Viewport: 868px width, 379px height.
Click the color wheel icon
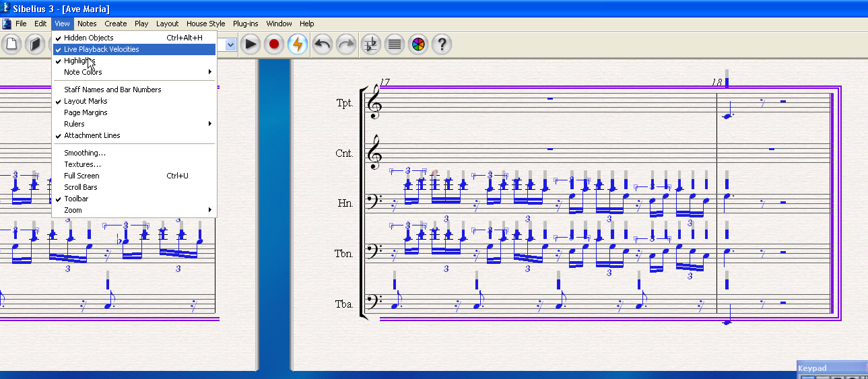point(418,45)
